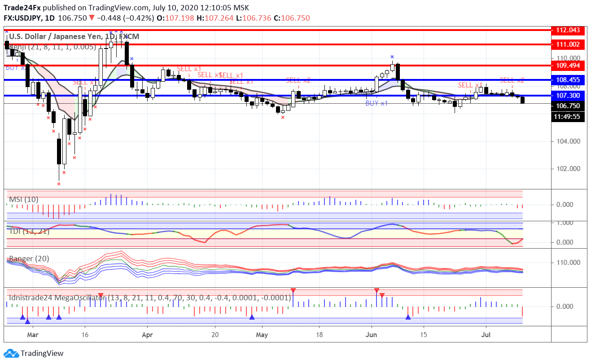Click the Mar date on time axis
Screen dimensions: 591x364
[x=32, y=334]
